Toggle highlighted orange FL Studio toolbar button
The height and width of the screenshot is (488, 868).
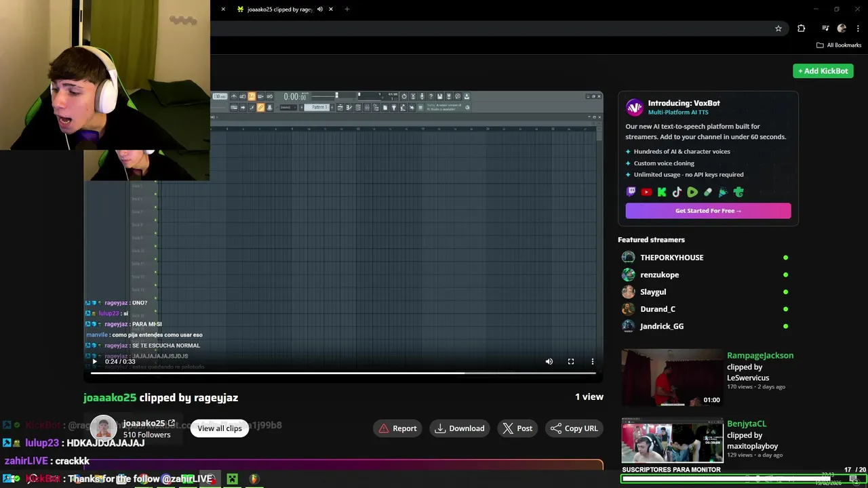click(x=252, y=96)
